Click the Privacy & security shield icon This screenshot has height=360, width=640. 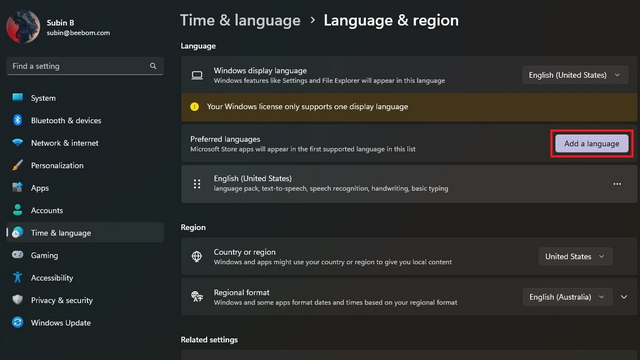(x=17, y=300)
